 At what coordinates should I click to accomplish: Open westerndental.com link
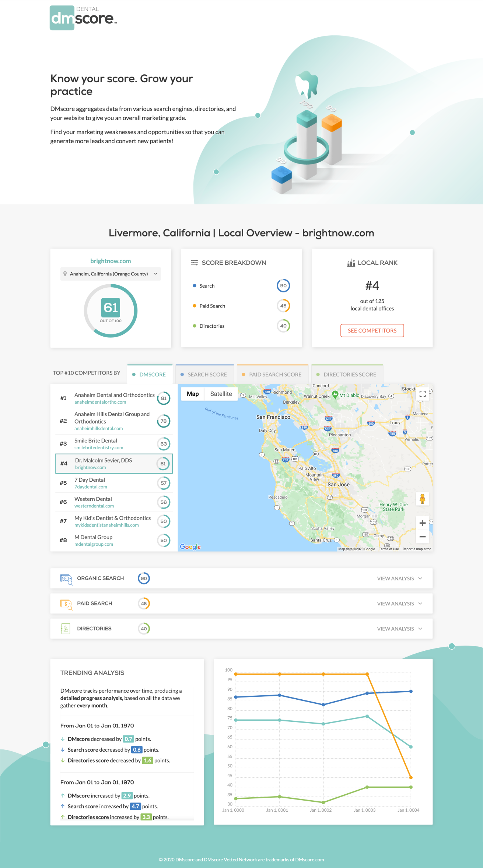94,506
